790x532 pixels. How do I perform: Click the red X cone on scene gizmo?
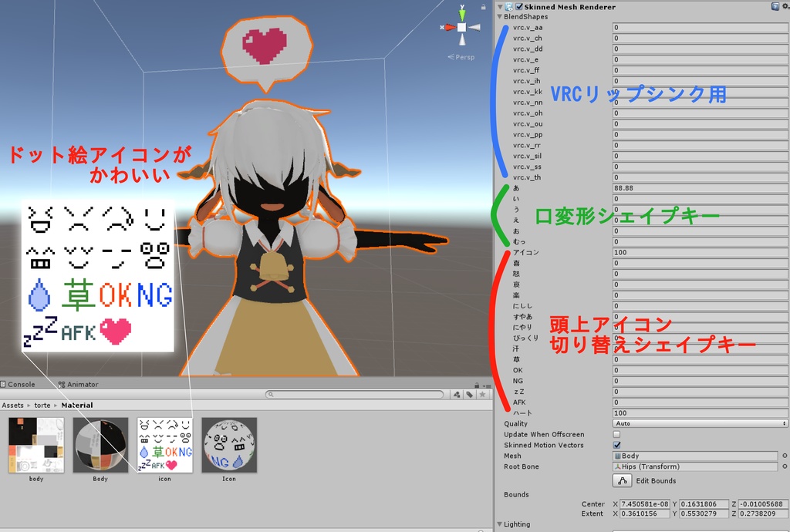[450, 27]
